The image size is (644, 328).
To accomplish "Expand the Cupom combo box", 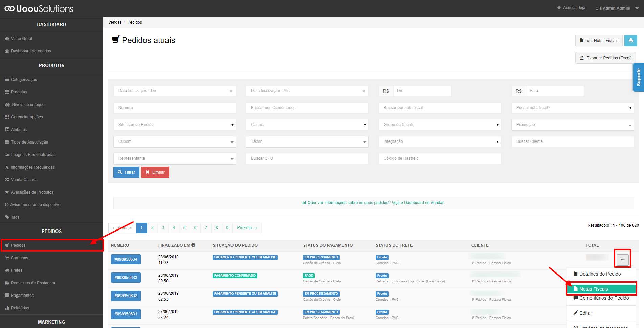I will [175, 142].
